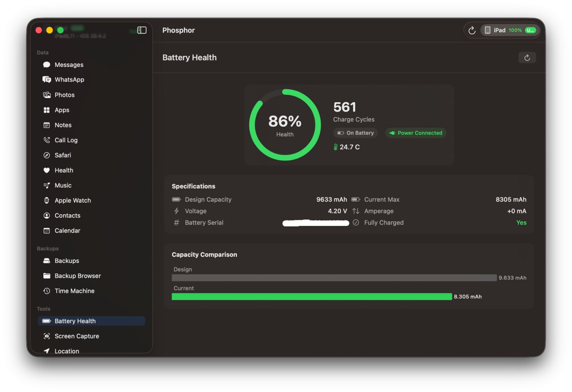Open the Location tool

91,351
